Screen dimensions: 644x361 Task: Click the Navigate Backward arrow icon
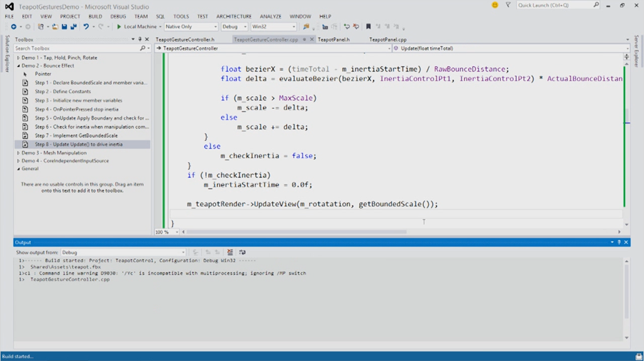14,26
